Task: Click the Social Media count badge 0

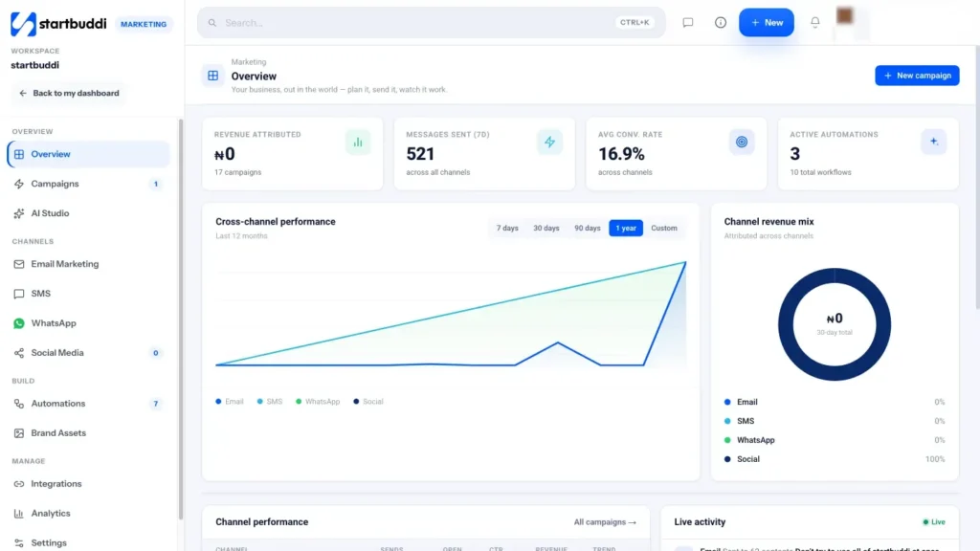Action: click(156, 353)
